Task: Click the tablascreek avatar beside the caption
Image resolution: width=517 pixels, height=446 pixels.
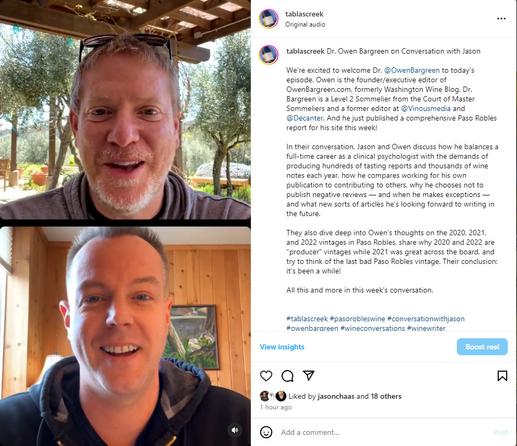Action: click(269, 54)
